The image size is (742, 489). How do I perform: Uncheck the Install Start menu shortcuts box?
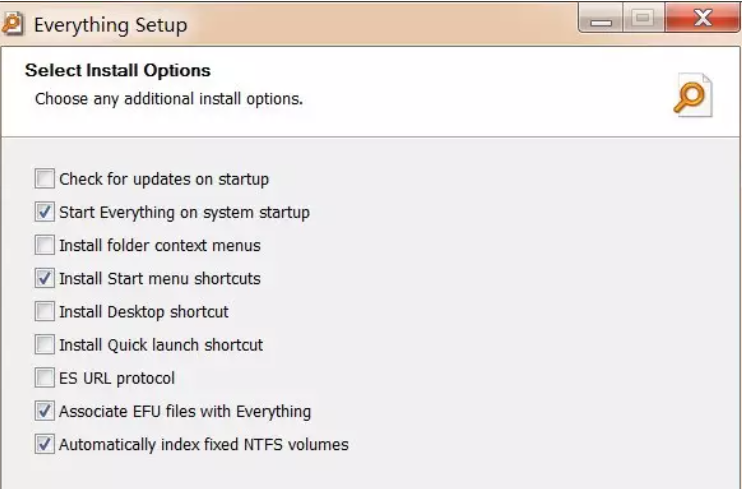coord(44,278)
